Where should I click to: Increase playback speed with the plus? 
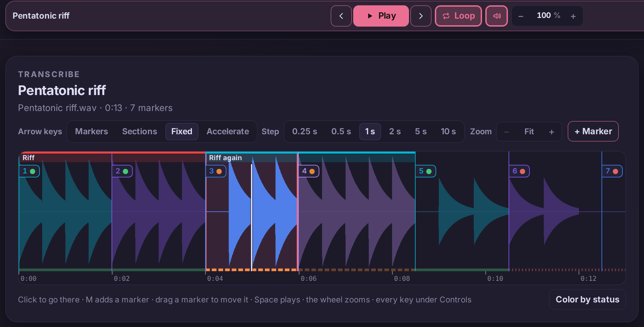[573, 16]
